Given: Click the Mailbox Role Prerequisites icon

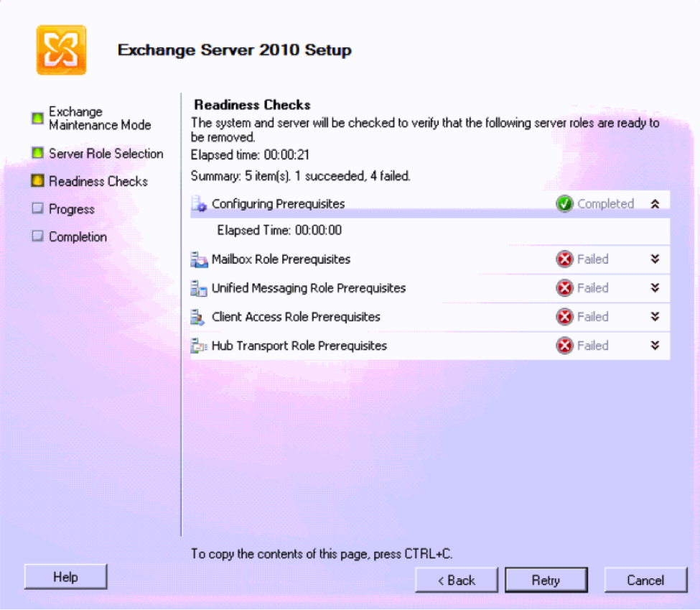Looking at the screenshot, I should tap(199, 259).
